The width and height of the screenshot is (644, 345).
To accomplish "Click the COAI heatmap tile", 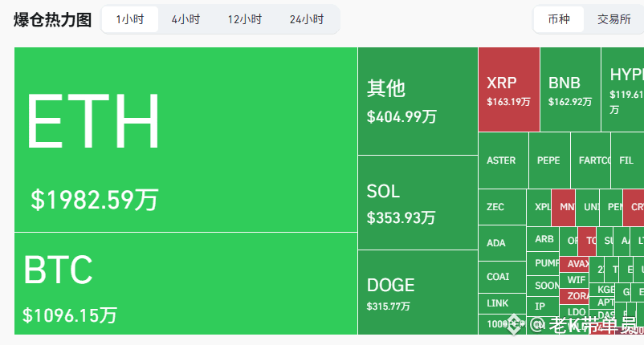I will (x=503, y=277).
